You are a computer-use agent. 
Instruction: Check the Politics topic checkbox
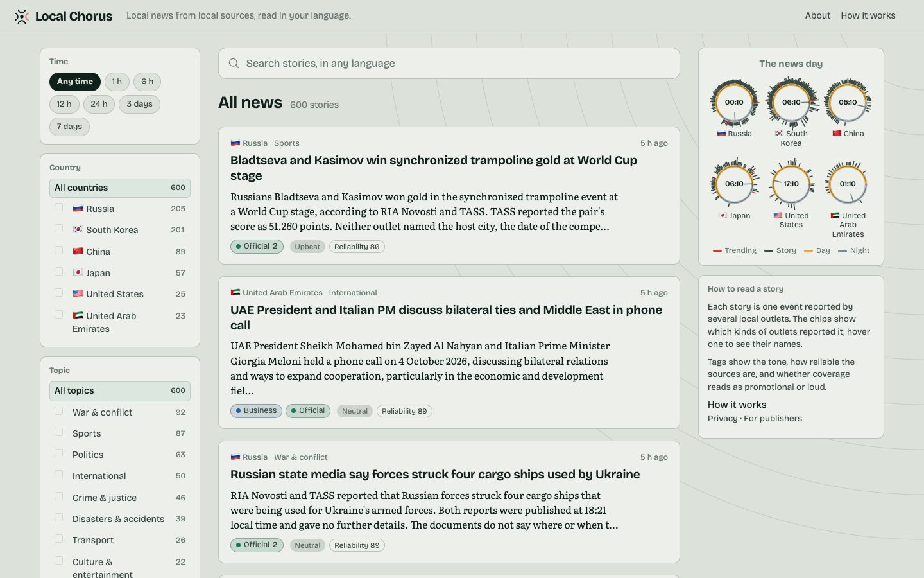tap(59, 453)
